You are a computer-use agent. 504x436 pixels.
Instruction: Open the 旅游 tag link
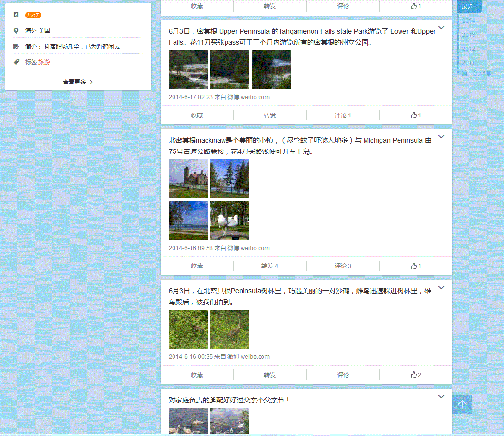pyautogui.click(x=44, y=62)
